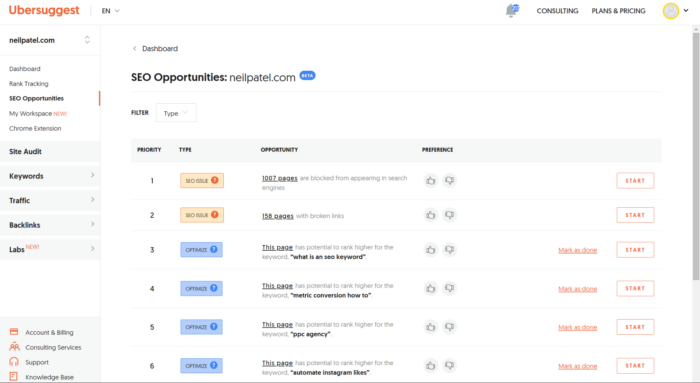
Task: Click the help icon on priority 1 SEO Issue badge
Action: 215,180
